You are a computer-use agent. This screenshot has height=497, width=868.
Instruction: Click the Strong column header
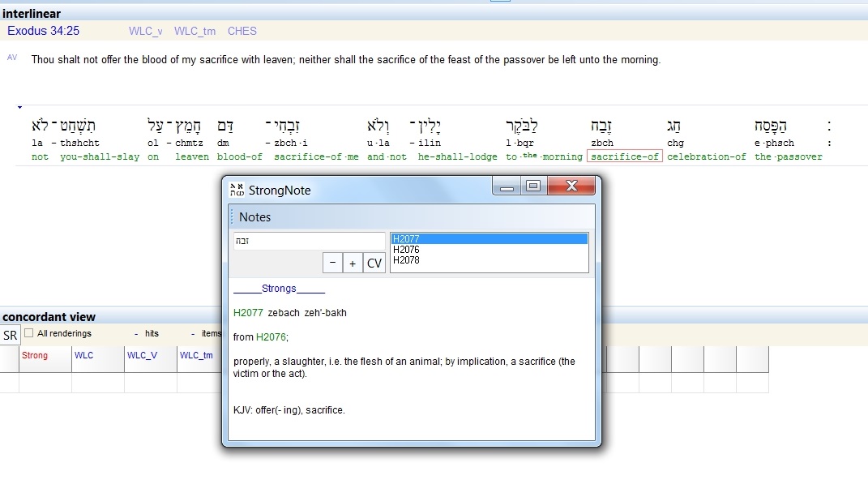[35, 355]
